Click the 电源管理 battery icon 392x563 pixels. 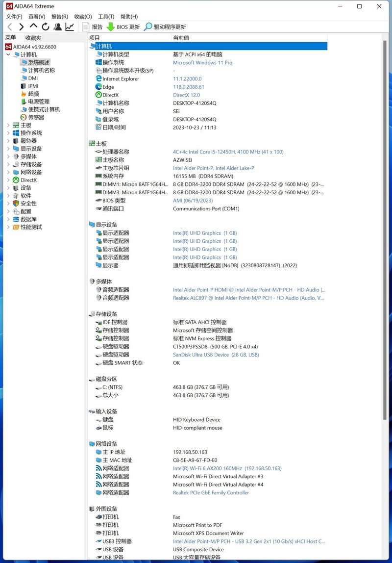point(24,101)
